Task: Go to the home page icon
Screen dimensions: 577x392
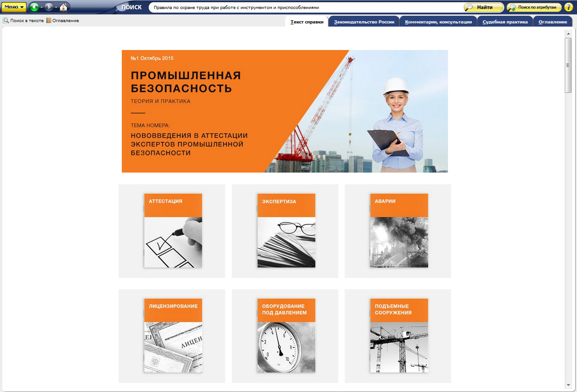Action: click(64, 7)
